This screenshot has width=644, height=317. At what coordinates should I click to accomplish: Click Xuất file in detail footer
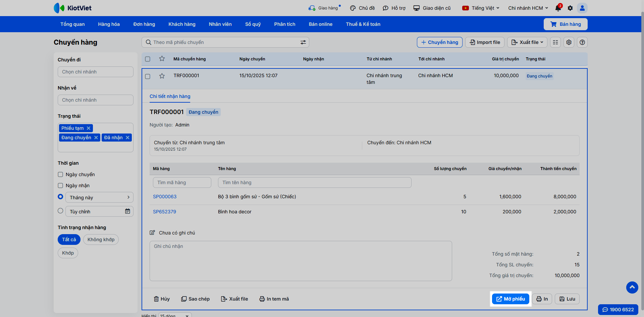click(x=234, y=299)
